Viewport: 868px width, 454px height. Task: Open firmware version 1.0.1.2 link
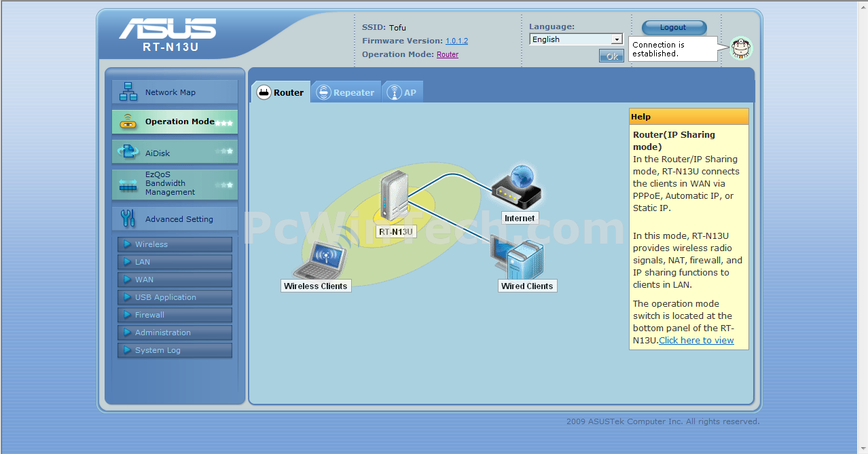(x=456, y=41)
